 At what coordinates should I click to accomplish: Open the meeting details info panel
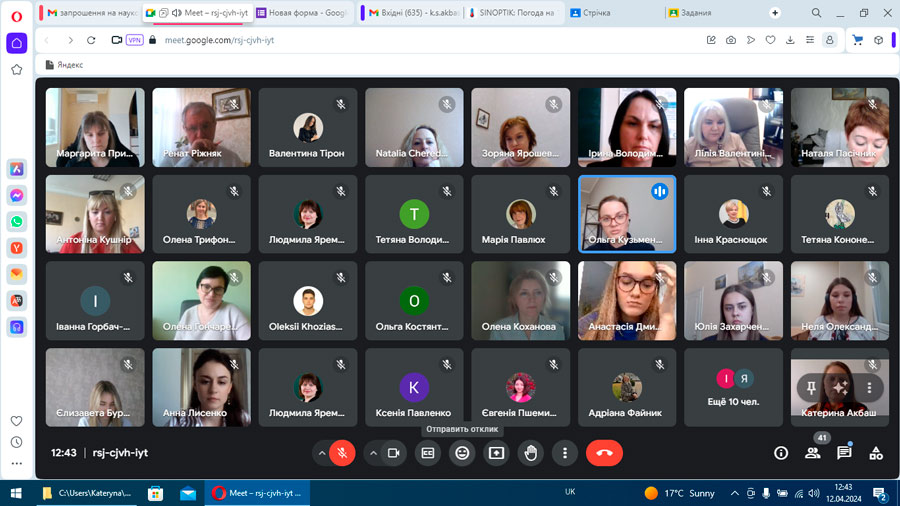click(x=781, y=453)
